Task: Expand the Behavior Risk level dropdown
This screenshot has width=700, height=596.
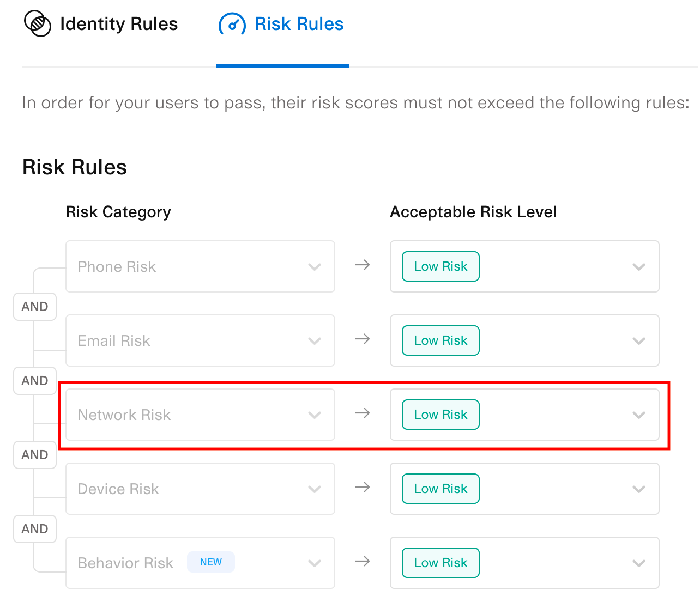Action: [x=638, y=563]
